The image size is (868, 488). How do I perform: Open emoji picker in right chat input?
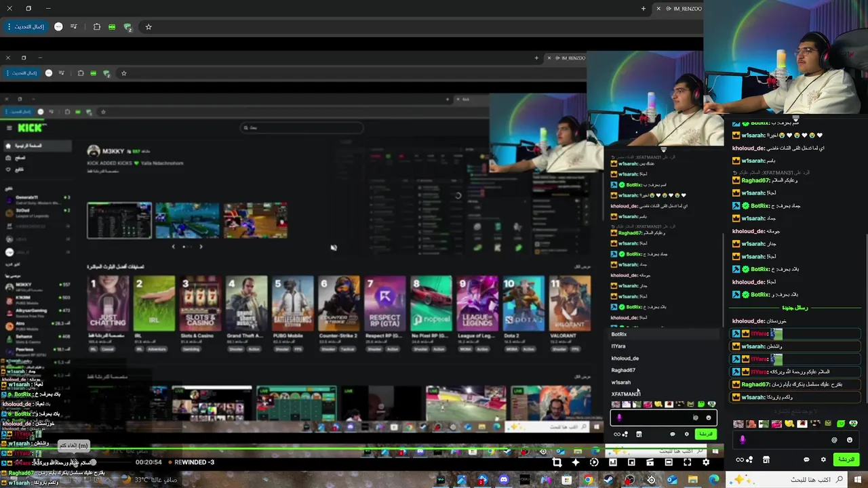[x=850, y=440]
